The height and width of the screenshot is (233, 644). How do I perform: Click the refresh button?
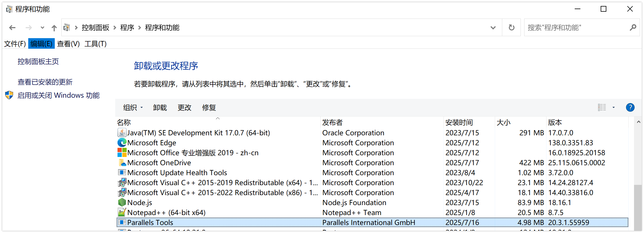tap(512, 28)
